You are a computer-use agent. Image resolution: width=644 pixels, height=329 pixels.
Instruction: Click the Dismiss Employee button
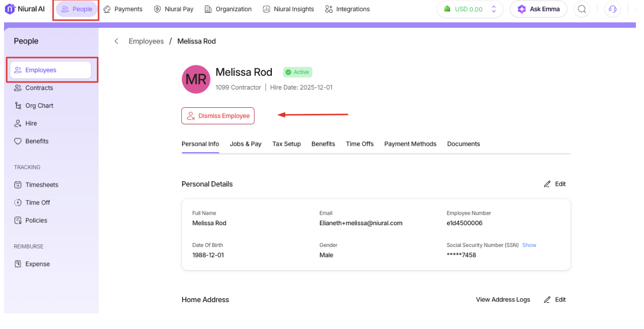click(x=218, y=116)
